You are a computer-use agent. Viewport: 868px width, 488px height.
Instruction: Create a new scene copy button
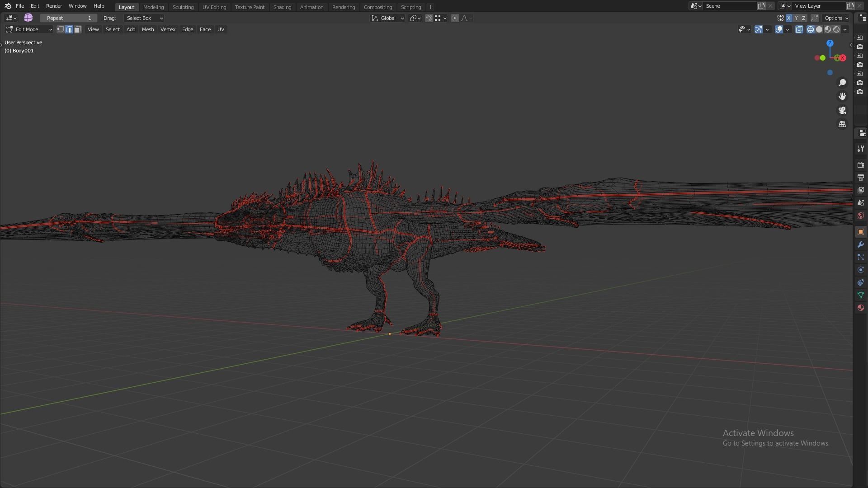click(761, 6)
